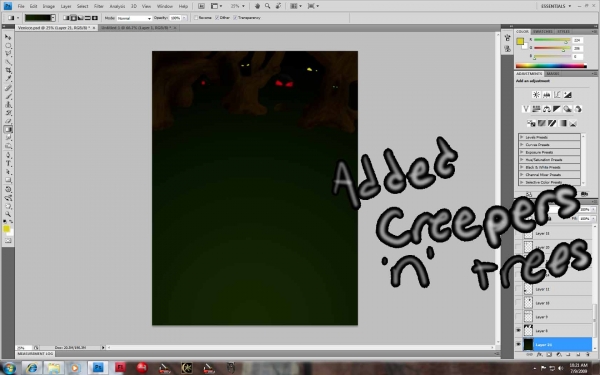Select the Lasso tool

pyautogui.click(x=8, y=54)
